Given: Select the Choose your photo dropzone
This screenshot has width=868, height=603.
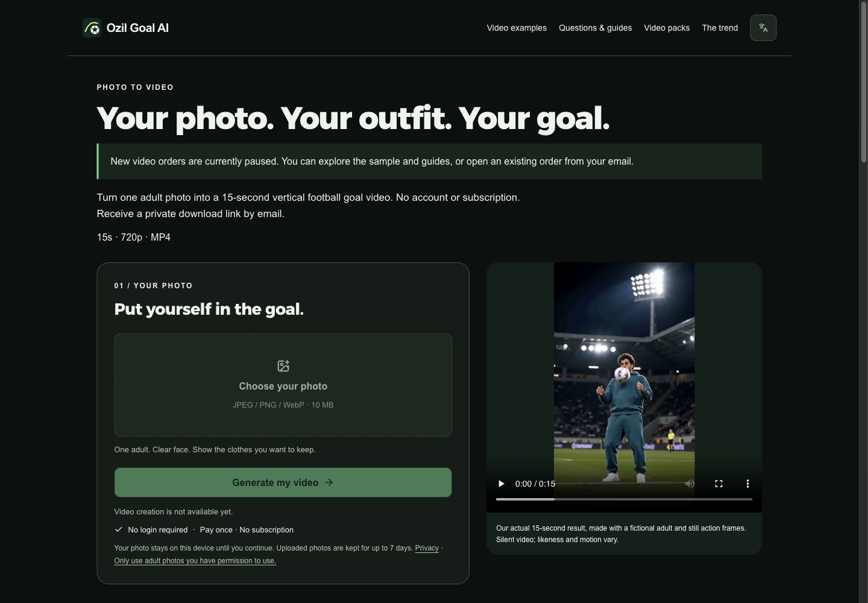Looking at the screenshot, I should [x=283, y=385].
